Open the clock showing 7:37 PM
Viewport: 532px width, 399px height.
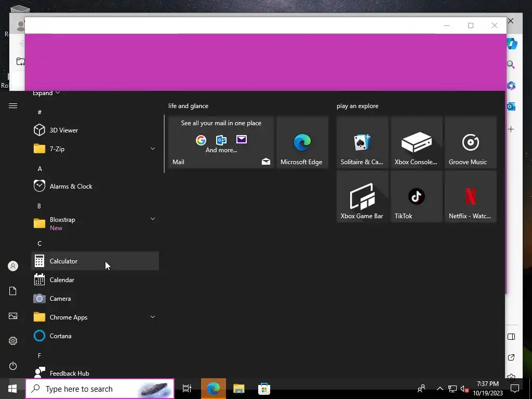pyautogui.click(x=488, y=389)
